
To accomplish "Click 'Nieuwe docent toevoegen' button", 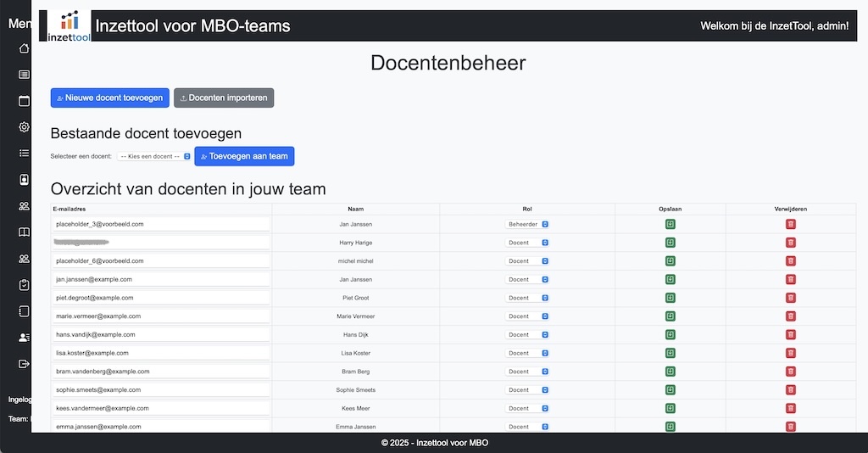I will (110, 98).
